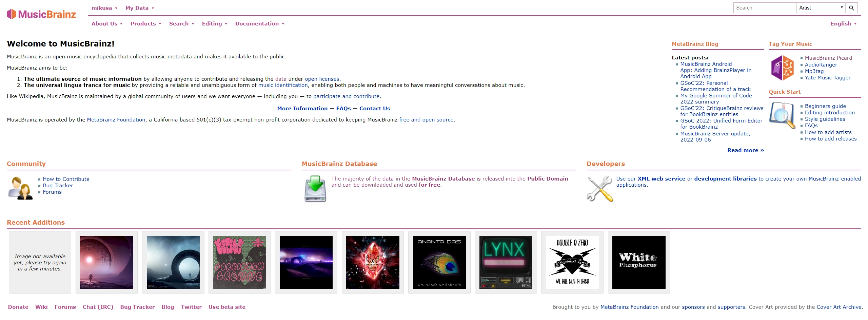This screenshot has height=320, width=868.
Task: Open the stone ring portal cover art
Action: tap(173, 262)
